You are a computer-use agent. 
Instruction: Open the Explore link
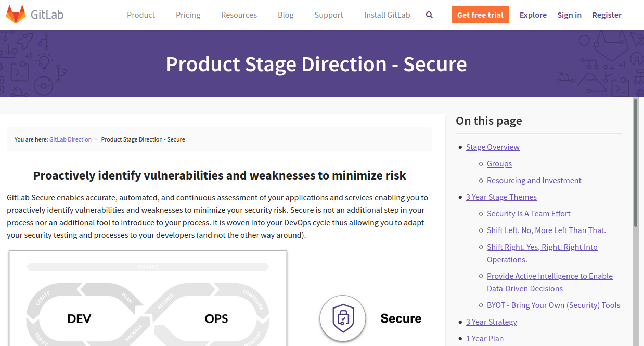point(533,15)
